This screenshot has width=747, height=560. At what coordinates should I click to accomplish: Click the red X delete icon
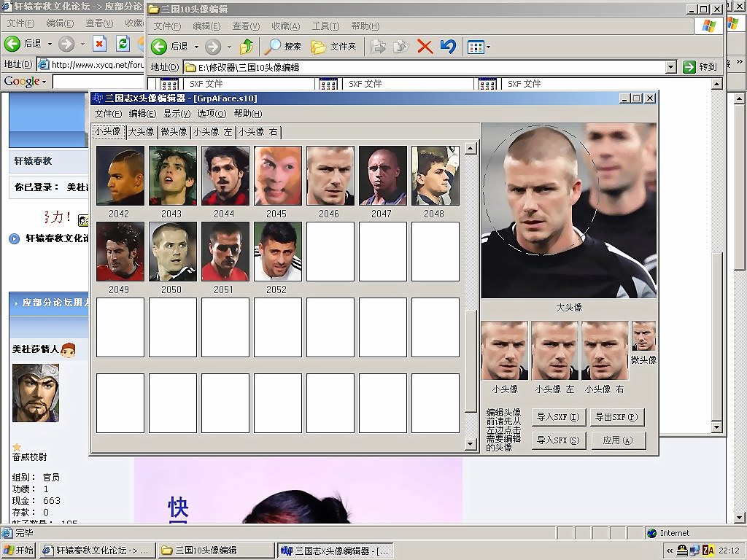coord(425,47)
